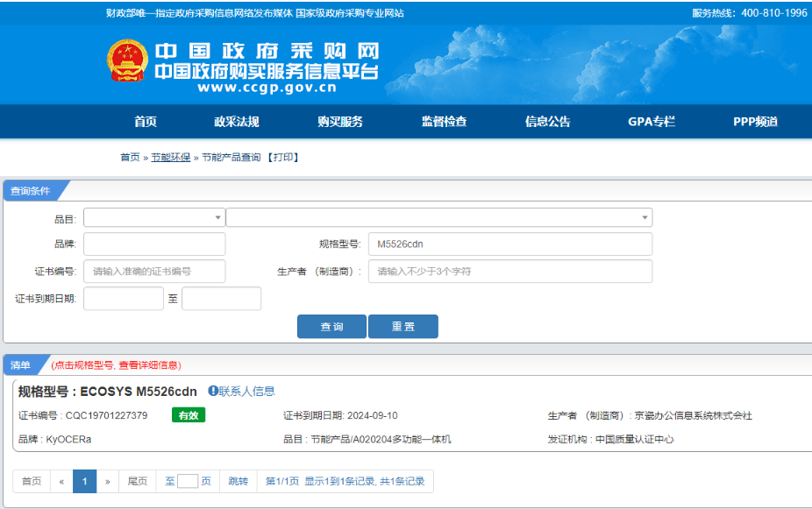The image size is (812, 509).
Task: Click the www.ccgp.gov.cn site address text
Action: tap(267, 88)
